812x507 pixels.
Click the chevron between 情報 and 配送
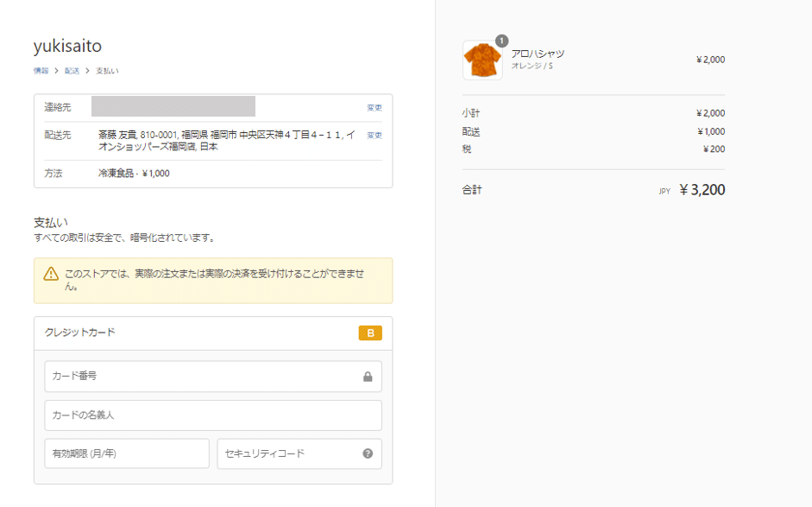pos(56,70)
